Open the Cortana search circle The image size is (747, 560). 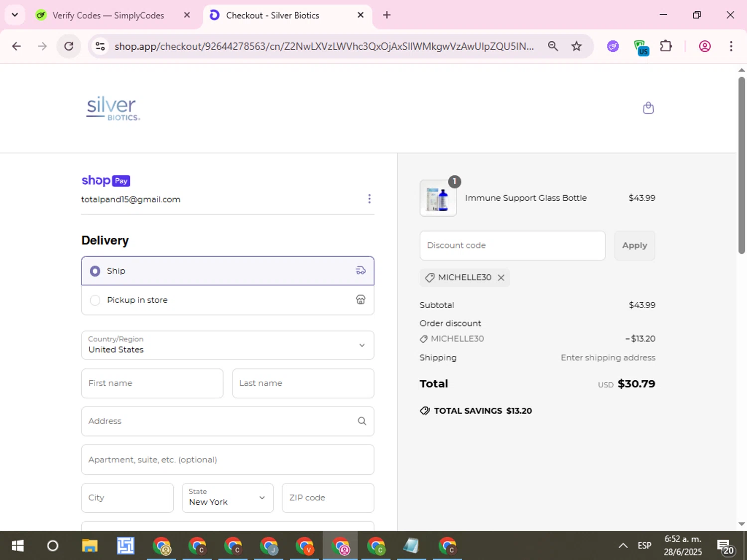coord(52,546)
